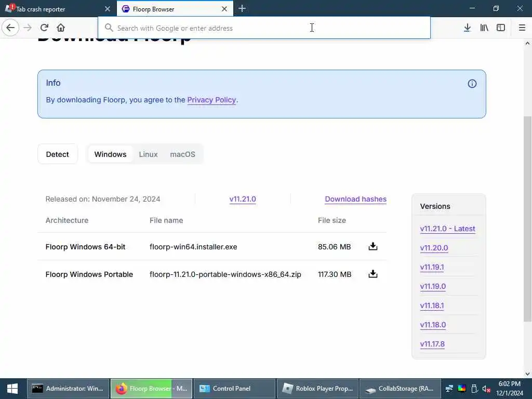The height and width of the screenshot is (399, 532).
Task: Download floorp-win64.installer.exe via its download icon
Action: 373,246
